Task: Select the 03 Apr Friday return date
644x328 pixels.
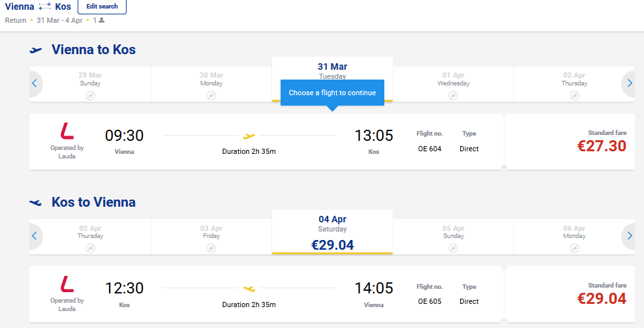Action: point(211,237)
